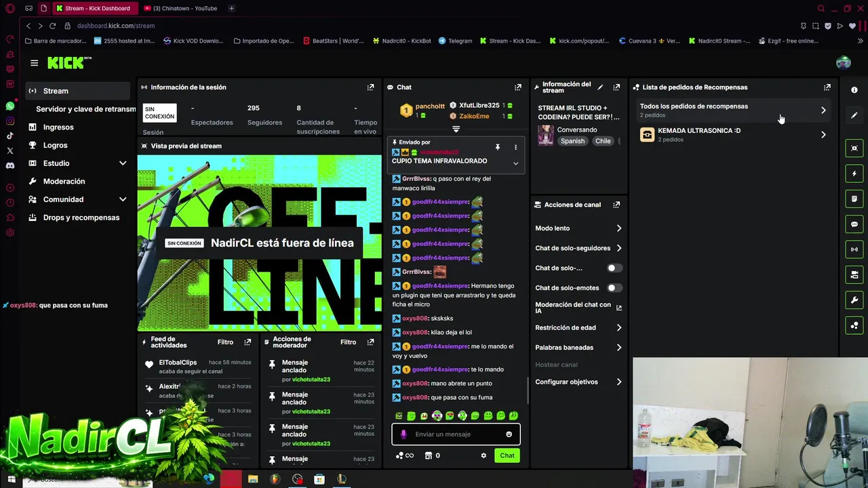The image size is (868, 488).
Task: Click the Spanish language tag
Action: click(x=572, y=141)
